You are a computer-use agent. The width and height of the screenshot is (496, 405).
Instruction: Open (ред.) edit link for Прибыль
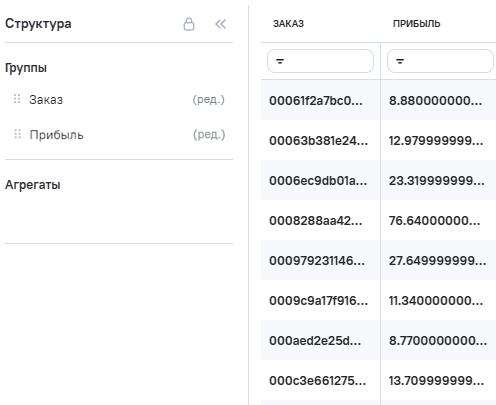pos(209,134)
